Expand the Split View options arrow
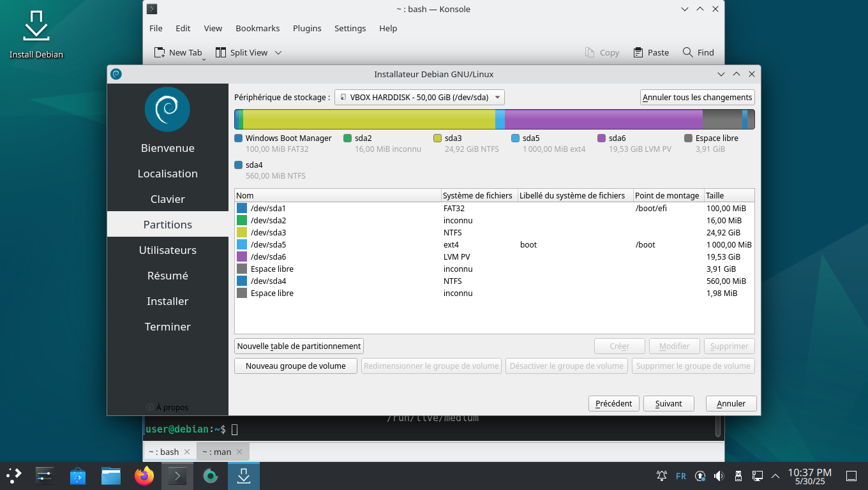 click(278, 52)
